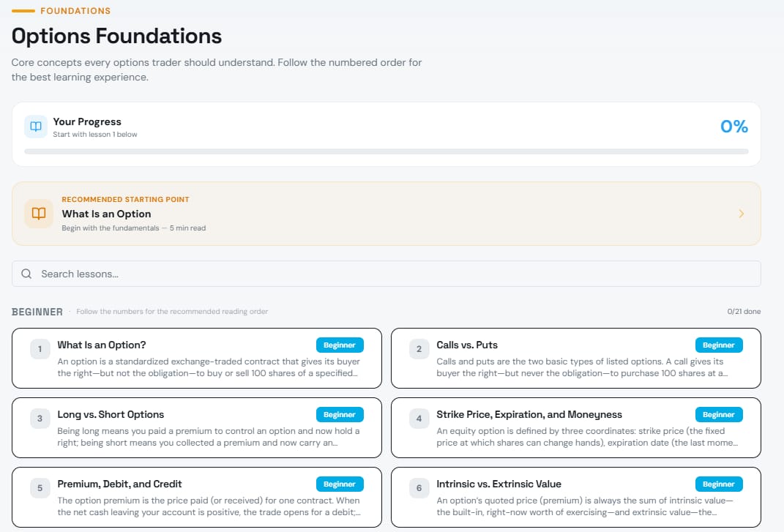
Task: Open the Premium, Debit, and Credit lesson
Action: point(119,484)
